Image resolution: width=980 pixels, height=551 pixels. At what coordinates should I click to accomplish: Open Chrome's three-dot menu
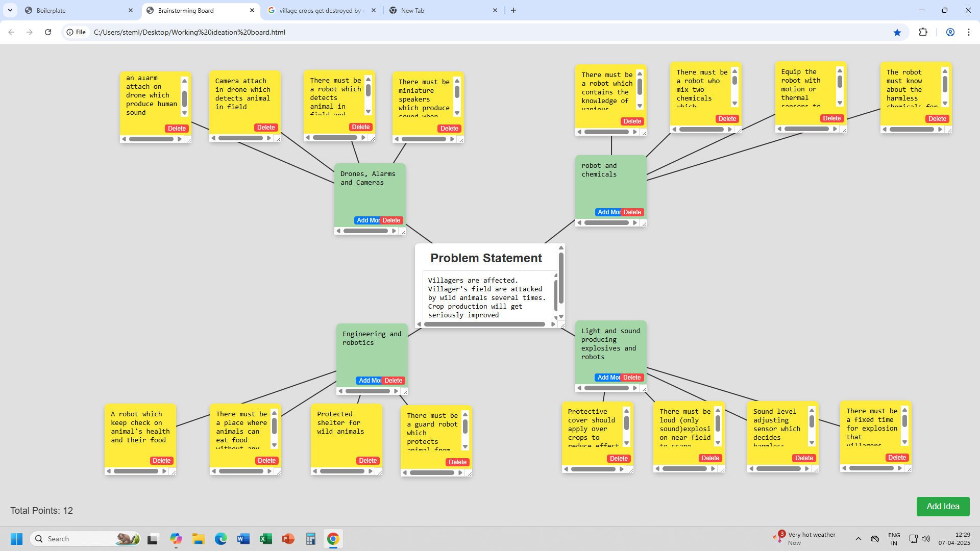pos(969,32)
